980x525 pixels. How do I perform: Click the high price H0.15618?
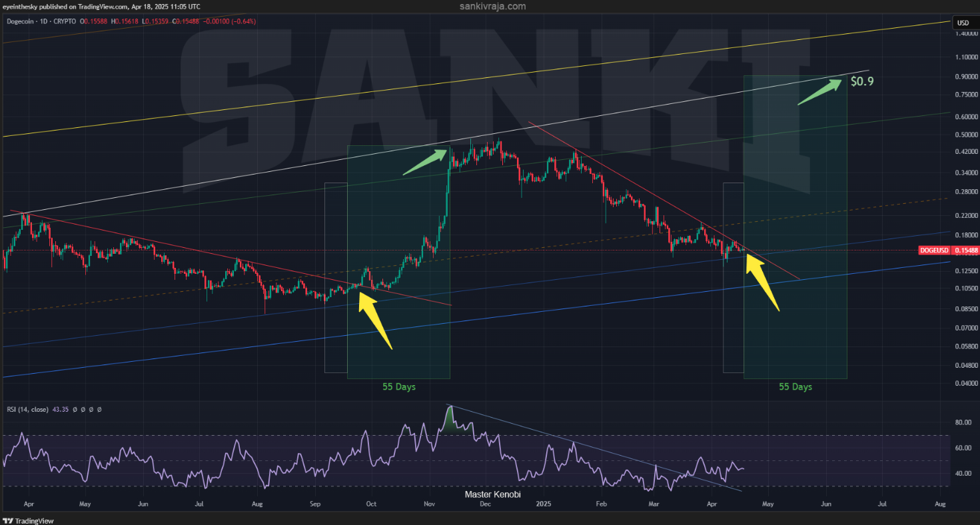125,21
